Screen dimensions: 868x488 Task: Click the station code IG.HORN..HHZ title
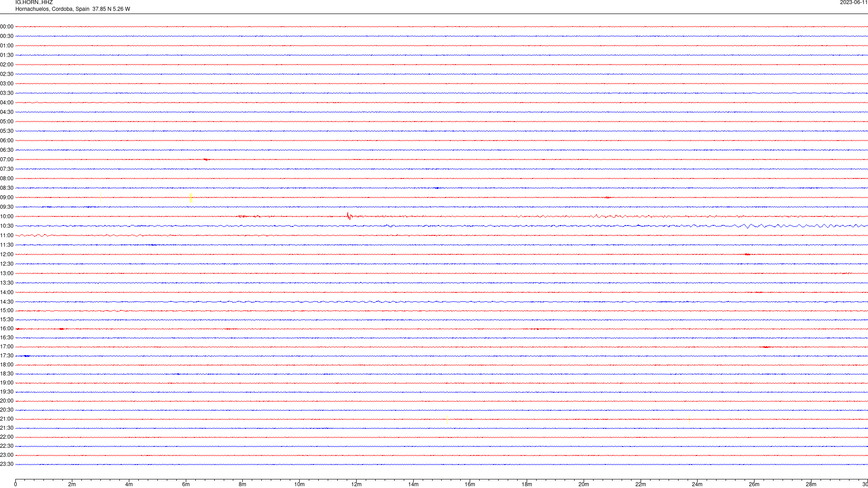click(x=34, y=3)
